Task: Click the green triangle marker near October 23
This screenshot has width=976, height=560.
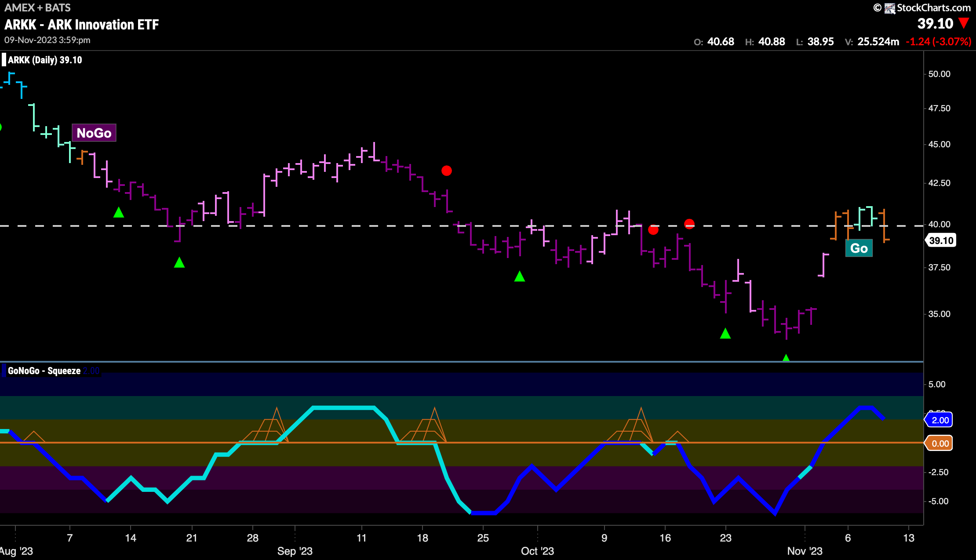Action: click(x=725, y=333)
